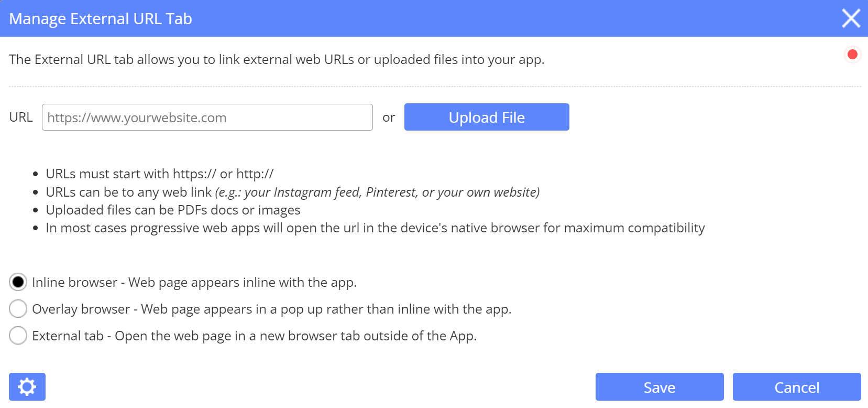Focus the URL input field
The height and width of the screenshot is (408, 868).
coord(207,117)
